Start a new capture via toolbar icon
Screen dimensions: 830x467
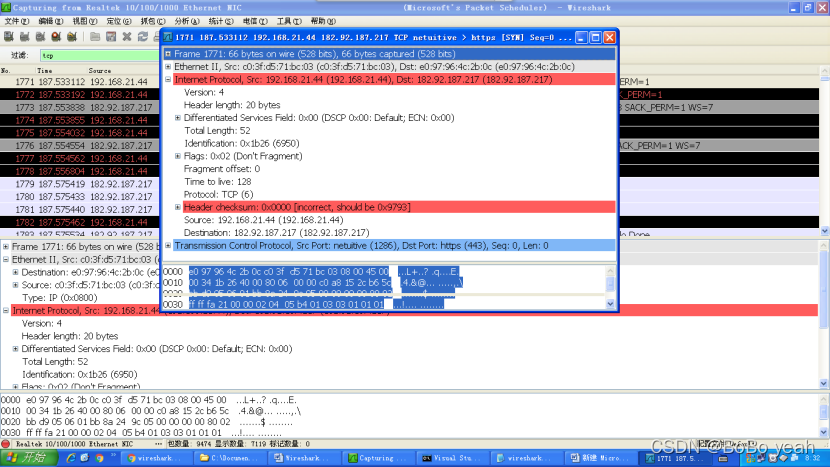(40, 37)
